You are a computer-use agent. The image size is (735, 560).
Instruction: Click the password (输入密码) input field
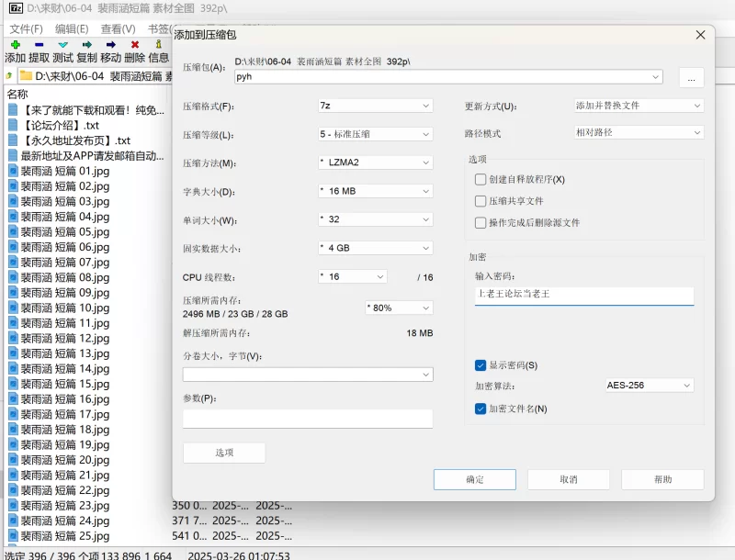(x=583, y=296)
